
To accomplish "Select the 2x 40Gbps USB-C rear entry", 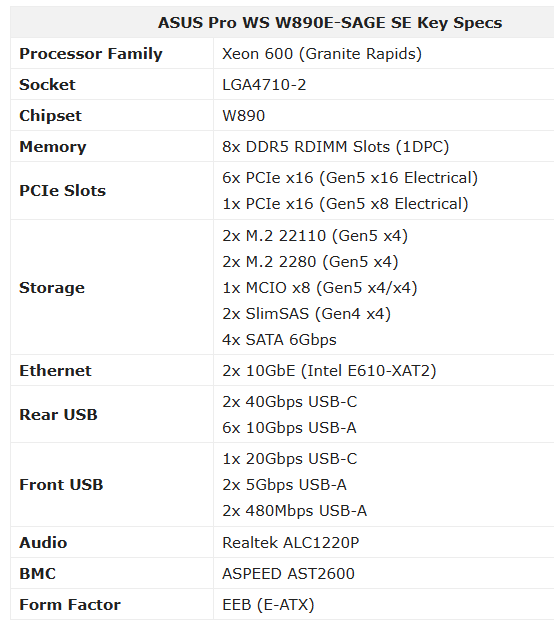I will (289, 402).
